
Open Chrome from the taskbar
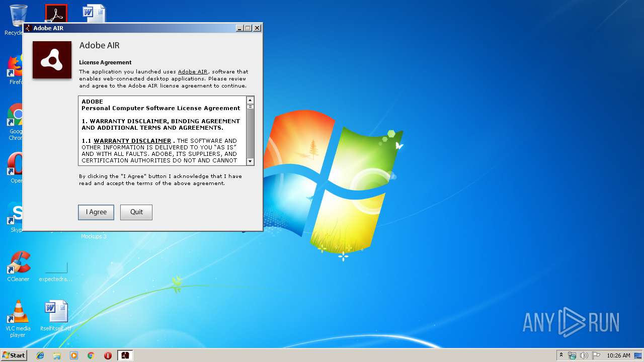click(x=91, y=355)
